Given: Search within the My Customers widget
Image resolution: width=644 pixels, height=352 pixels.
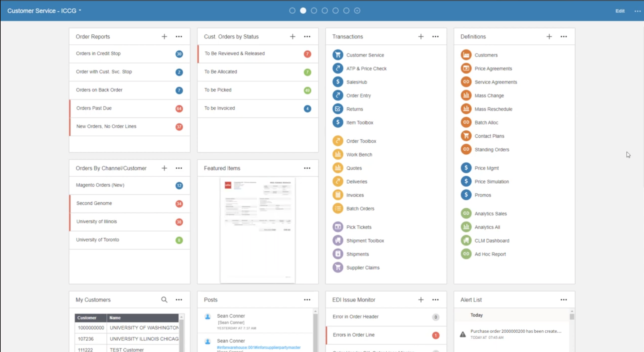Looking at the screenshot, I should point(164,300).
